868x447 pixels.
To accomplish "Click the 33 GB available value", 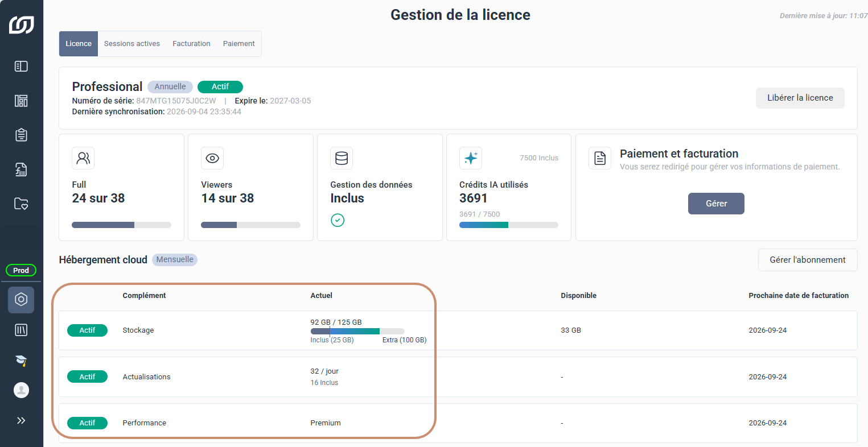I will click(571, 330).
